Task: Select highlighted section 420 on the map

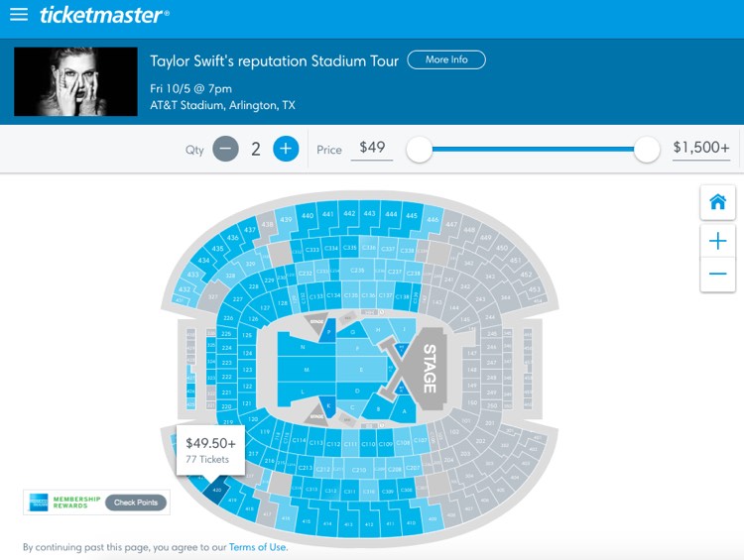Action: [216, 491]
